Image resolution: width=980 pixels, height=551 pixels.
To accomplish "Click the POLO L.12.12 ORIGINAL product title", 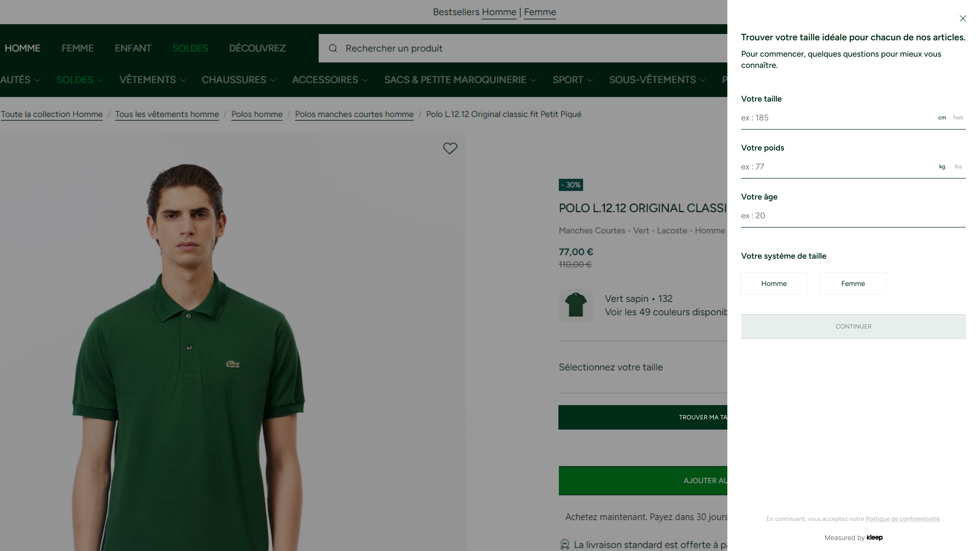I will pyautogui.click(x=643, y=208).
